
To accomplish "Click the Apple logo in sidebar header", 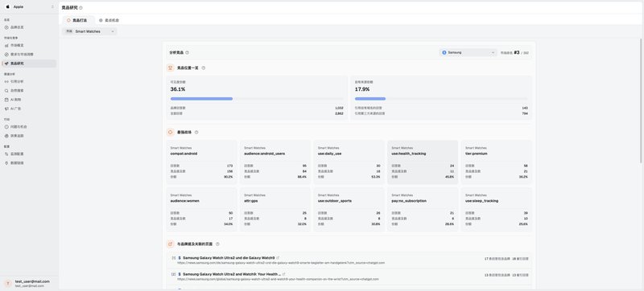I will point(8,7).
